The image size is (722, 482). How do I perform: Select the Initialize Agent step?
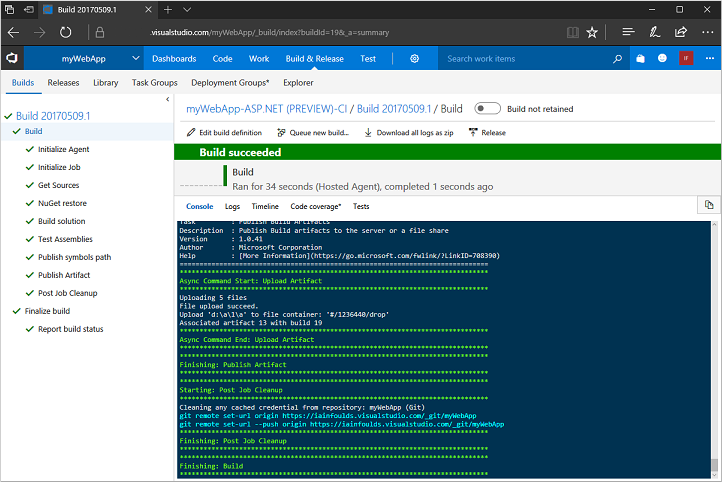[64, 149]
